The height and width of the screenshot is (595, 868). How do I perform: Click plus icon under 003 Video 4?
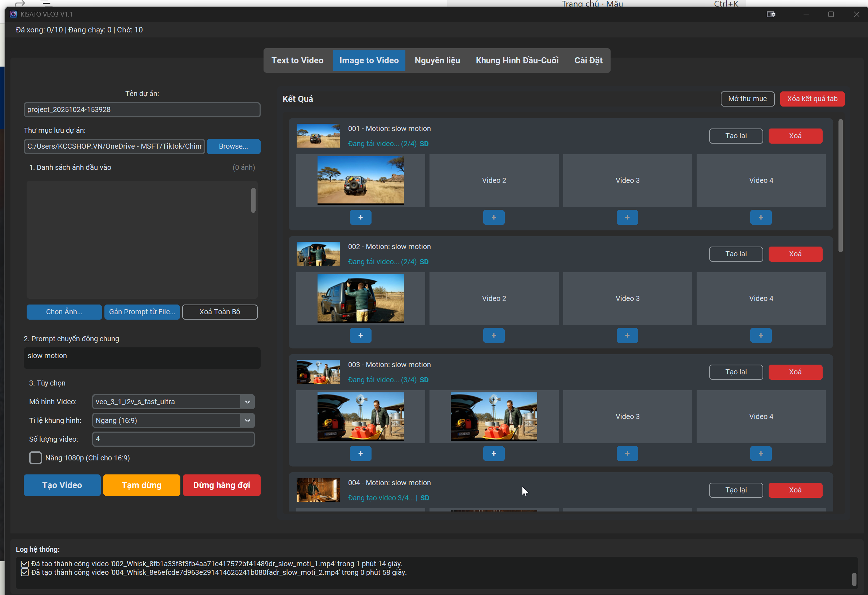[760, 454]
